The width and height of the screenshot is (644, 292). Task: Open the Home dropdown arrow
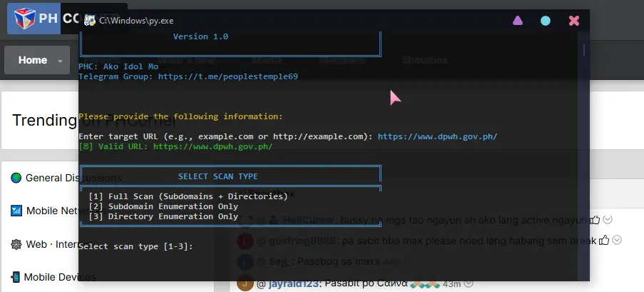(x=61, y=61)
